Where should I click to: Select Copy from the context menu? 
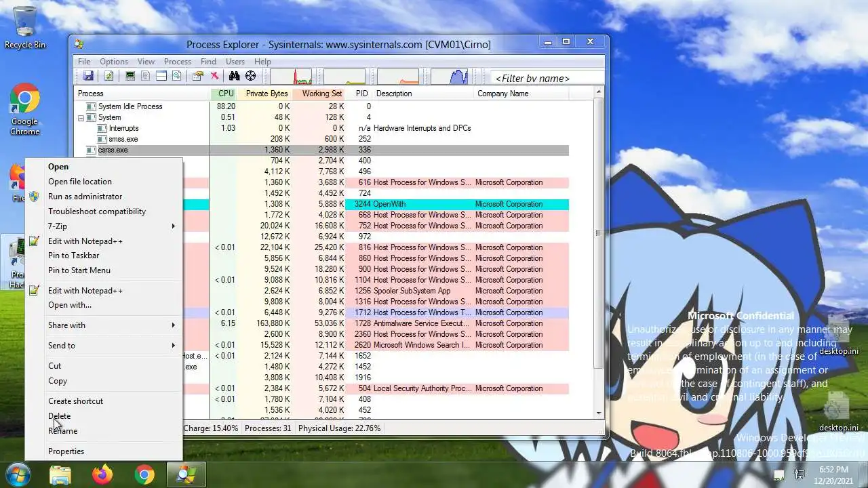tap(104, 381)
